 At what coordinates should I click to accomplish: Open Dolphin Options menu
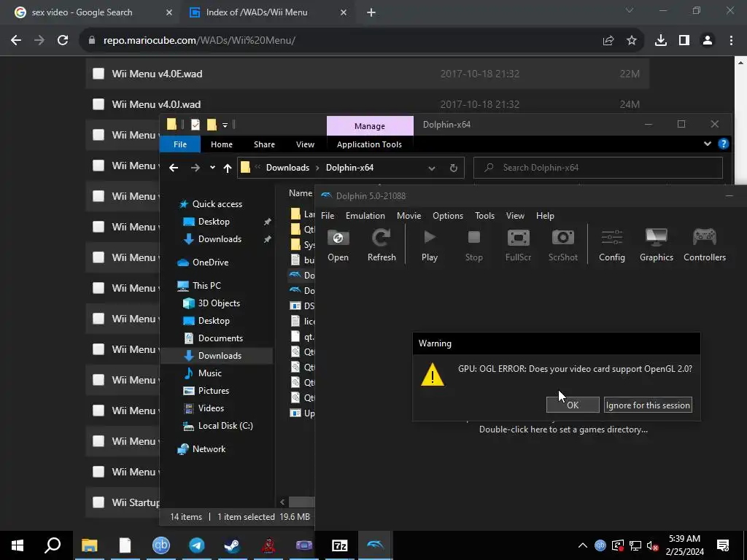point(448,216)
